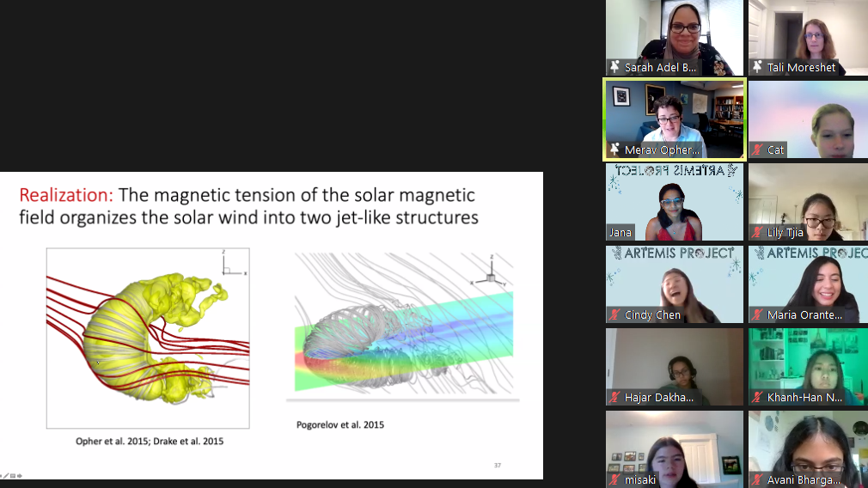Click the muted microphone icon next to Cat
This screenshot has height=488, width=868.
pos(757,149)
